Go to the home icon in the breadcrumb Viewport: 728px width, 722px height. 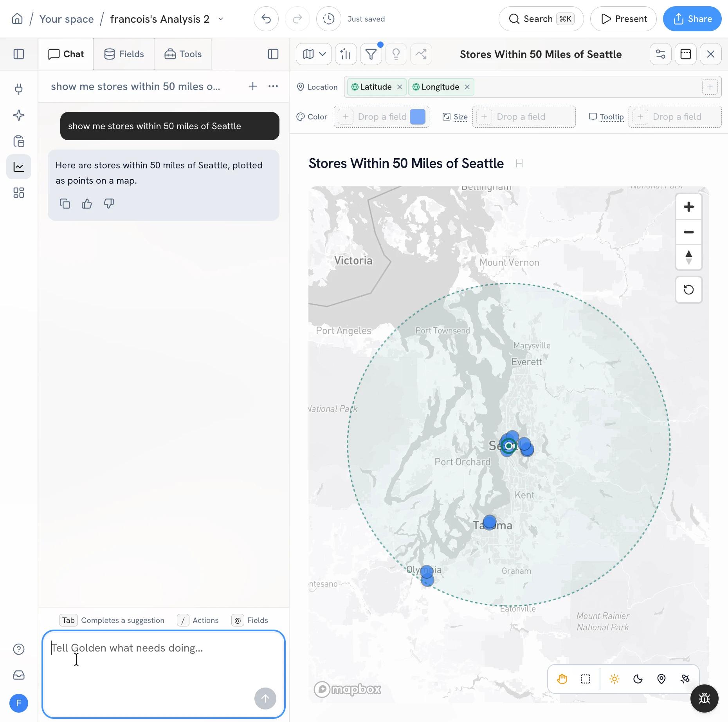pyautogui.click(x=17, y=19)
